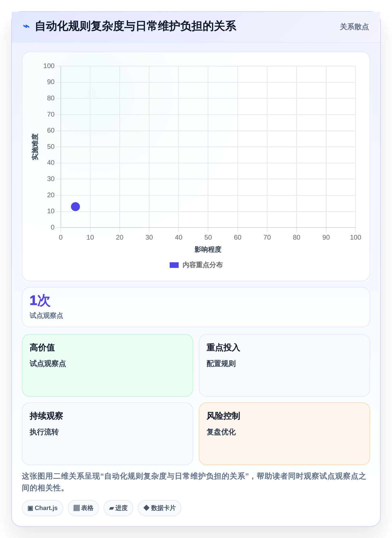Click the 影响程度 x-axis title
392x538 pixels.
[208, 249]
